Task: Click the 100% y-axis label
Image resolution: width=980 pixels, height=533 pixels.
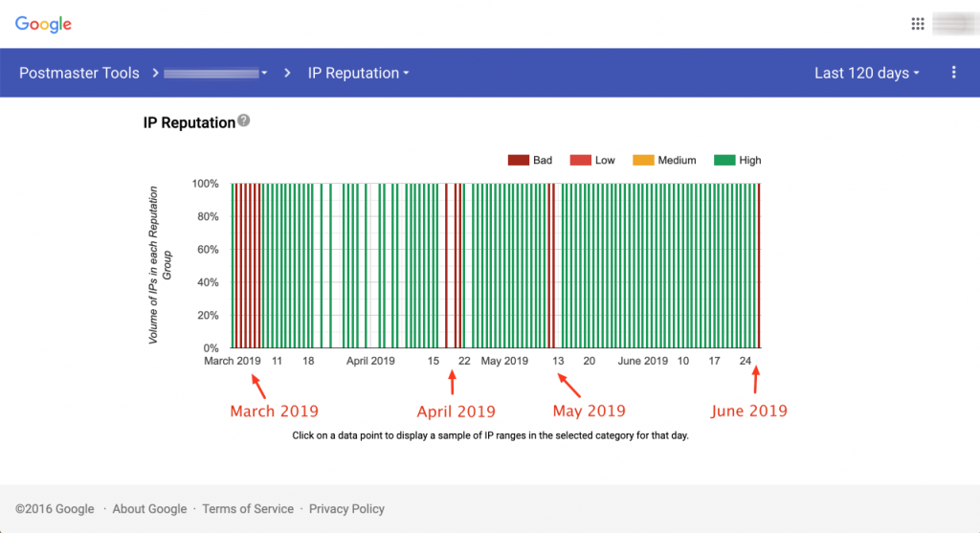Action: tap(205, 184)
